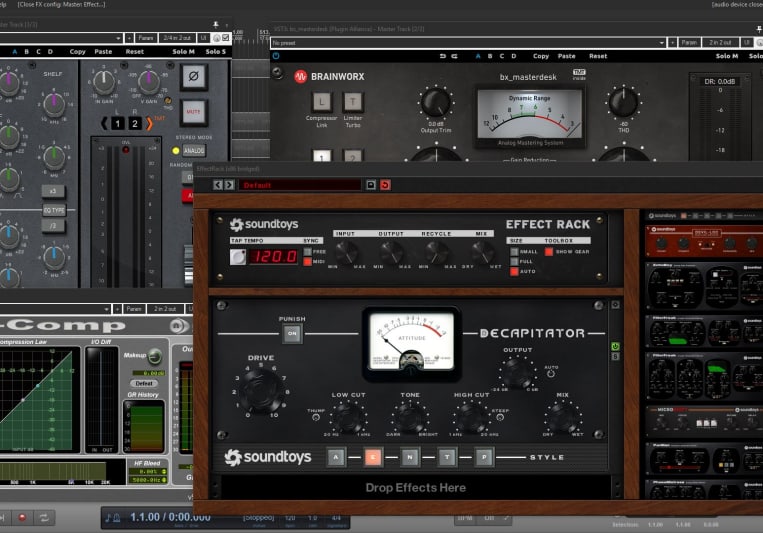Toggle Decapitator PUNISH ON button

point(292,334)
